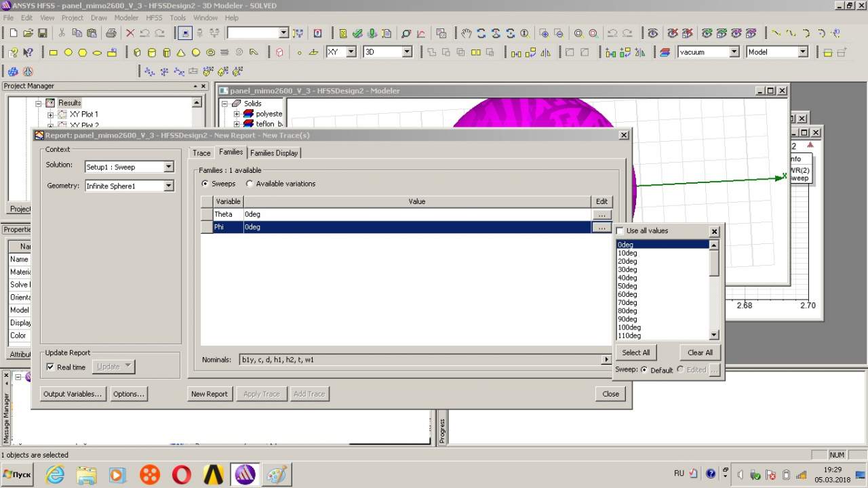Open the Tools menu

pos(178,18)
